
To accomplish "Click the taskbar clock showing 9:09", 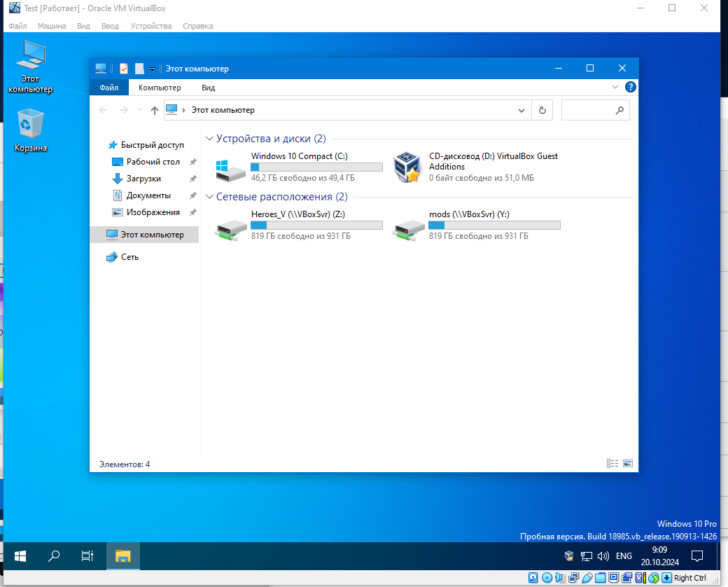I will [x=659, y=556].
